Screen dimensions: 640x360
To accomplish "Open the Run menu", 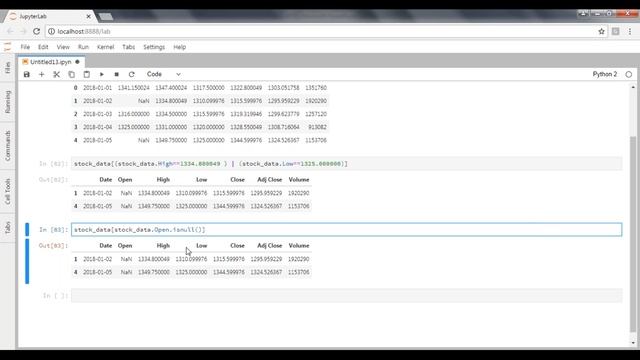I will [x=83, y=47].
